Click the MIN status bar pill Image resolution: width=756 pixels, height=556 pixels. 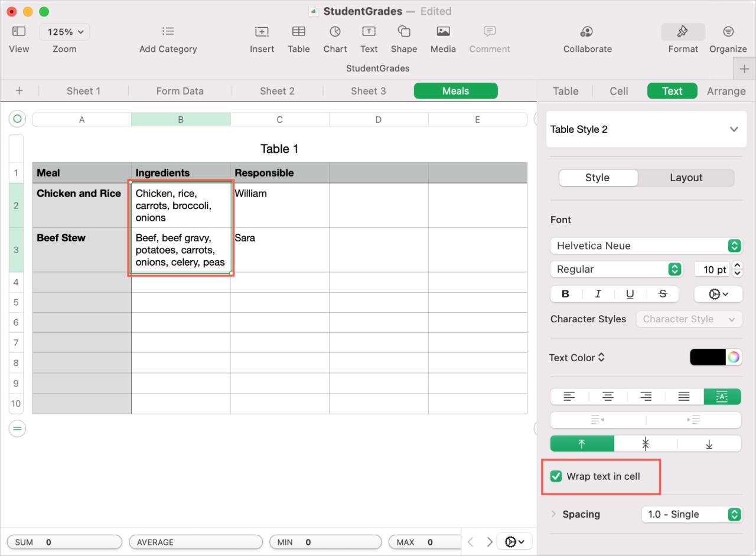pos(325,542)
